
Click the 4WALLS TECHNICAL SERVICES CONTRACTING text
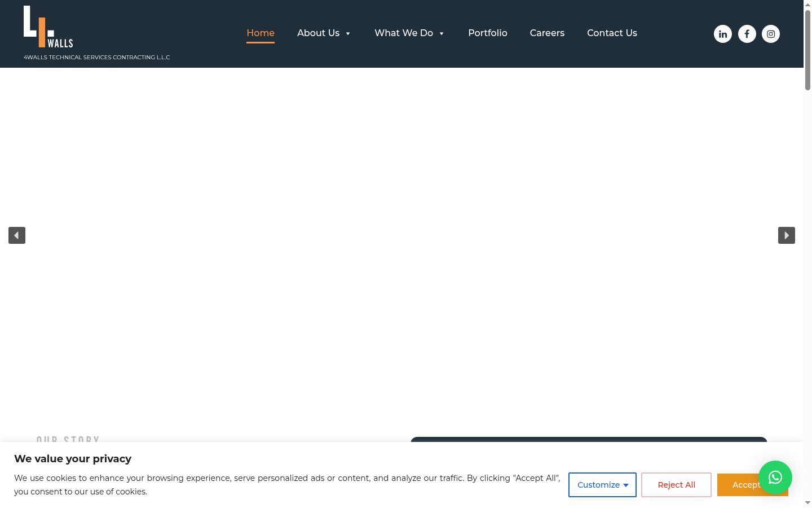click(96, 57)
